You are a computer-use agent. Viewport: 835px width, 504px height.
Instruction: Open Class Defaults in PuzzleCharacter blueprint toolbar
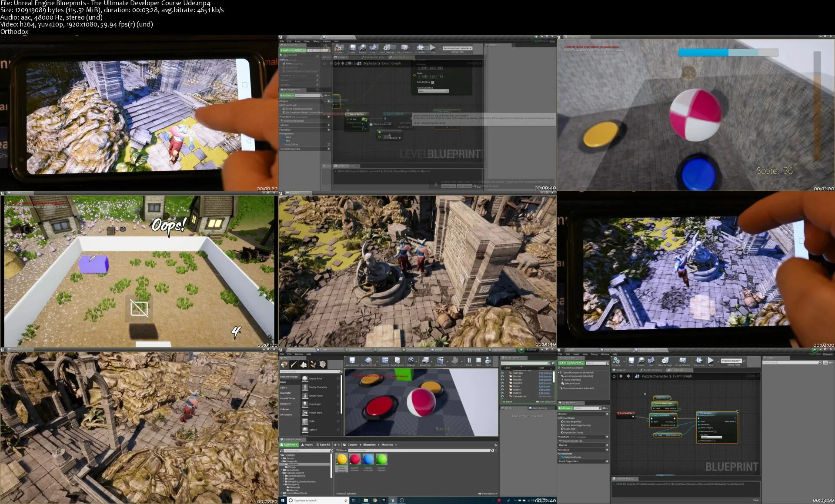point(682,361)
